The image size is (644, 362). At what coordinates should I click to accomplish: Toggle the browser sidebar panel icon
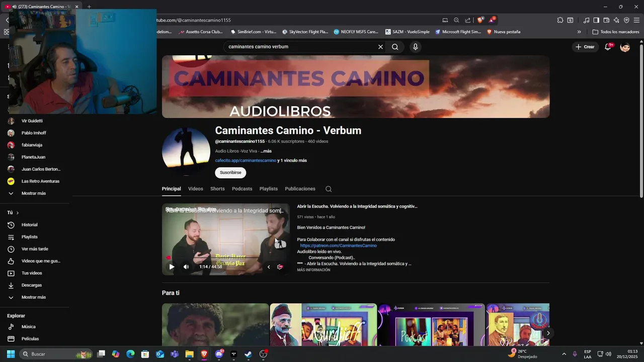[596, 20]
